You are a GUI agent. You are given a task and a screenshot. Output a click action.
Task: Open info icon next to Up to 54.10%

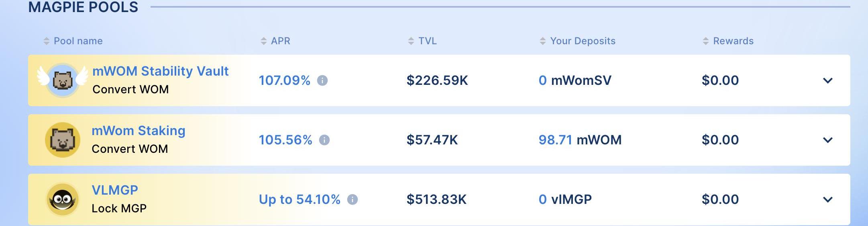coord(352,199)
